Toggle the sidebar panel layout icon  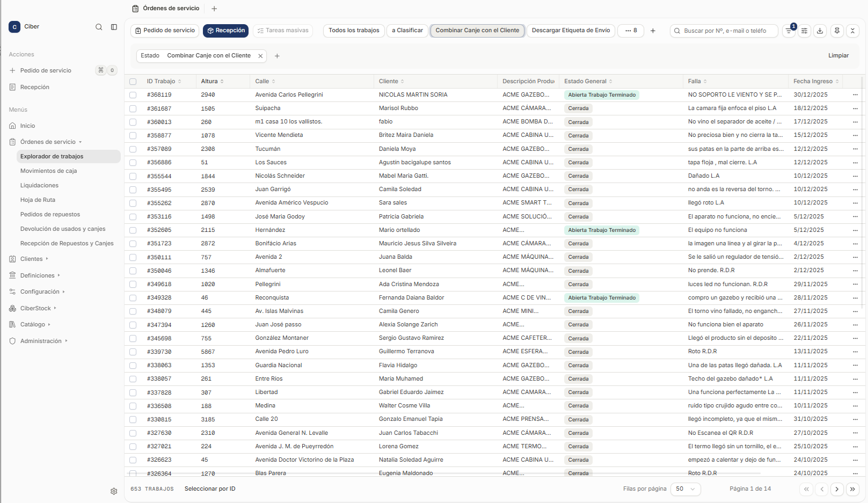point(114,27)
